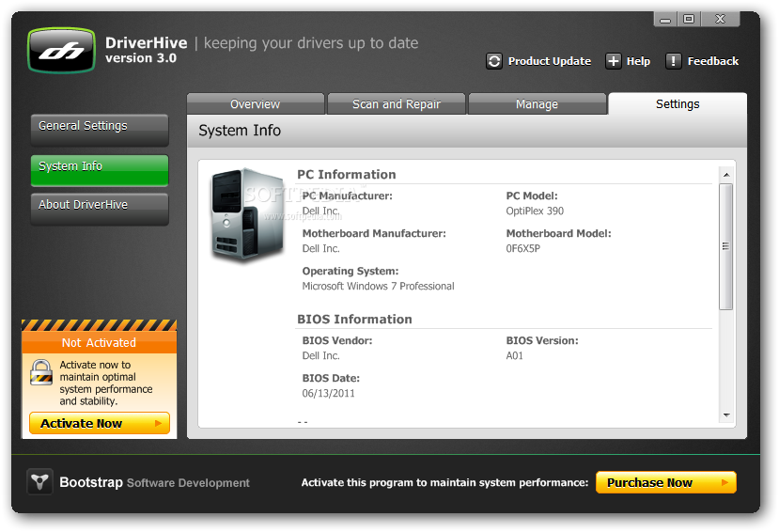This screenshot has height=532, width=779.
Task: Click 'Microsoft Windows 7 Professional' text
Action: click(378, 286)
